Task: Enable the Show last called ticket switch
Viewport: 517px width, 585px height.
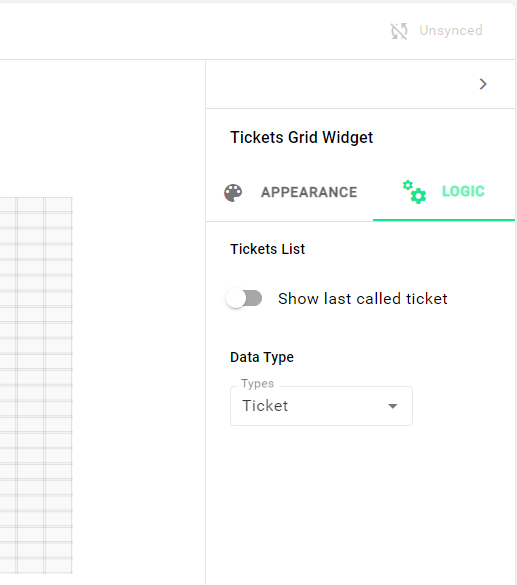Action: pos(244,298)
